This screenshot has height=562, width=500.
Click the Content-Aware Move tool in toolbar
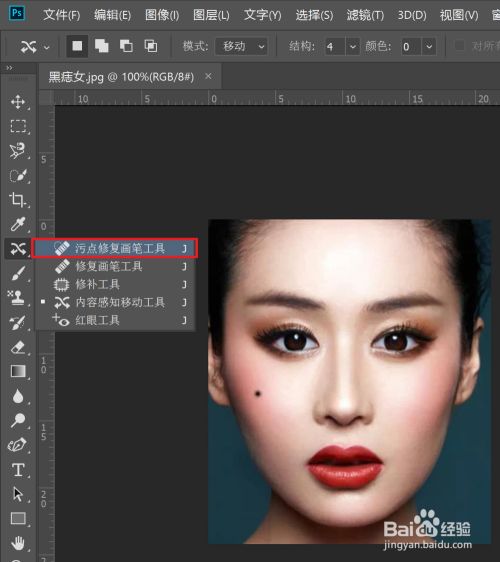point(18,248)
